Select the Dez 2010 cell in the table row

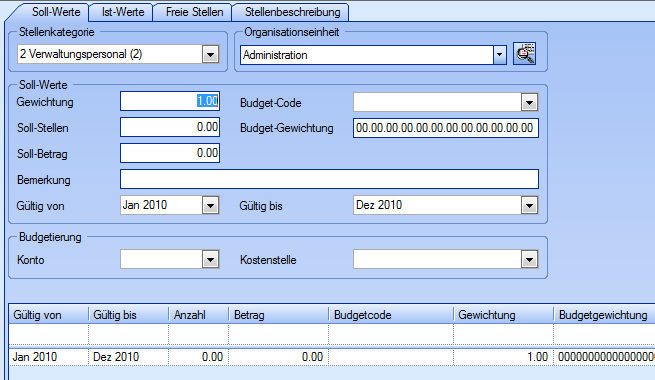click(128, 357)
